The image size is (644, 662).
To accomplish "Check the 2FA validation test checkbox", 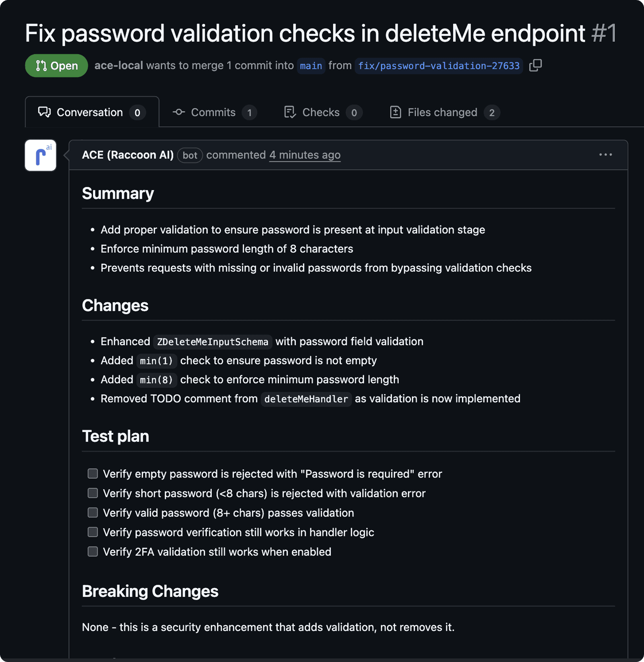I will click(93, 552).
